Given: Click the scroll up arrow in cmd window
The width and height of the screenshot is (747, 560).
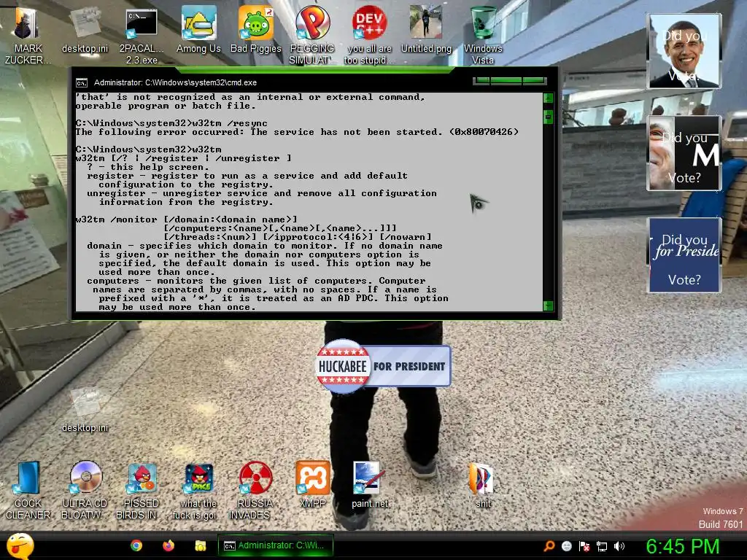Looking at the screenshot, I should point(549,98).
